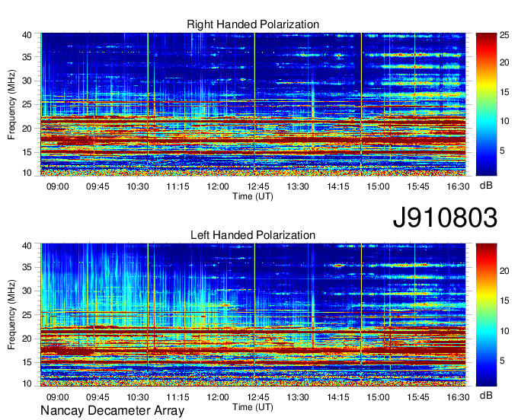Click the '5' dB tick on upper colorbar
518x420 pixels.
(502, 151)
